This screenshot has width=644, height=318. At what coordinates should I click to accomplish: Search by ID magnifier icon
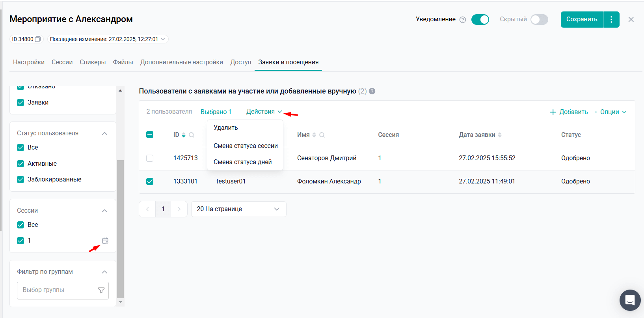(192, 135)
